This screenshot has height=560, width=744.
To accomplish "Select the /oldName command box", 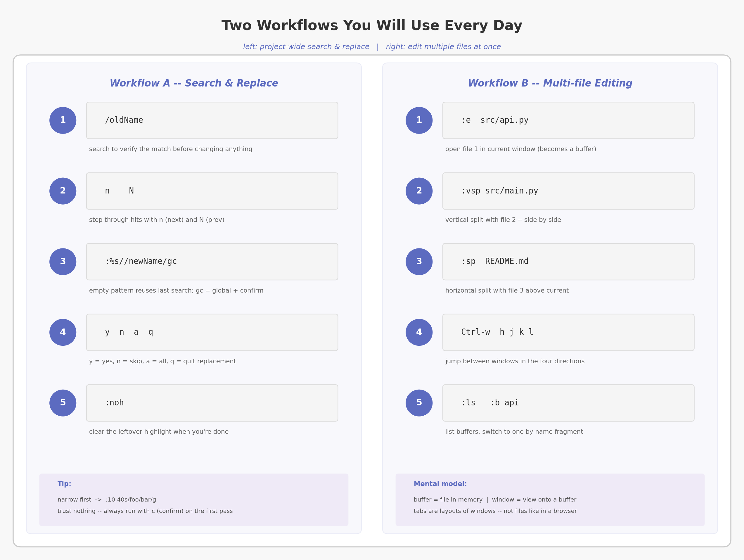I will tap(212, 120).
